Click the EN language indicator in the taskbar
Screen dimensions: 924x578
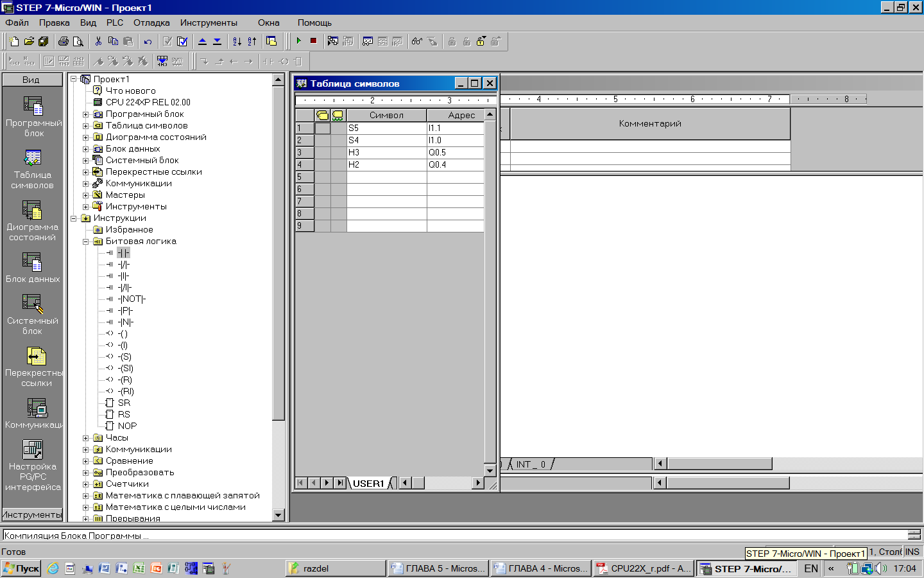[x=811, y=568]
